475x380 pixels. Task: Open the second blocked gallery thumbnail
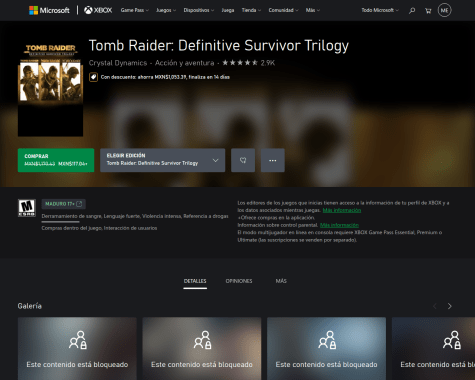(x=202, y=348)
